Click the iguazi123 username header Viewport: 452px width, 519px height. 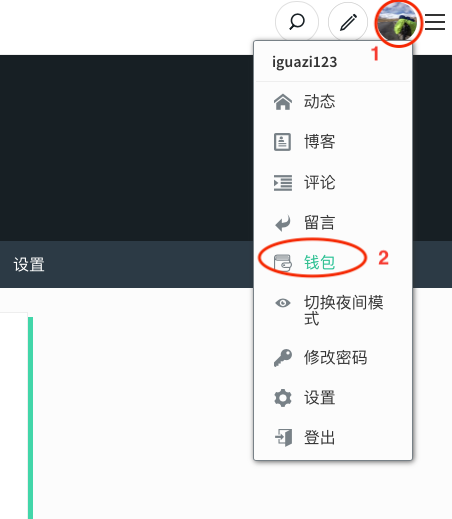tap(305, 62)
